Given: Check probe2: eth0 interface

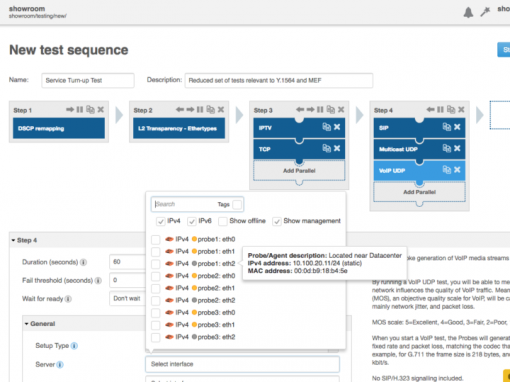Looking at the screenshot, I should click(156, 276).
